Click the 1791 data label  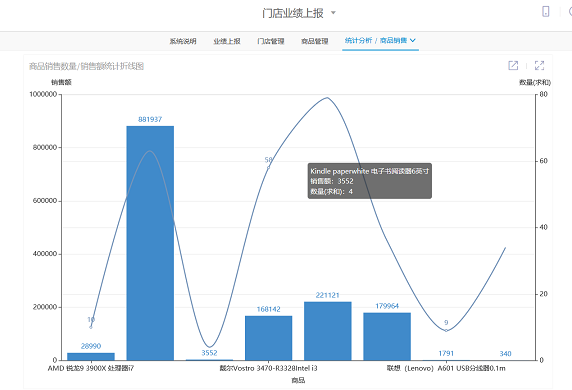(x=446, y=353)
